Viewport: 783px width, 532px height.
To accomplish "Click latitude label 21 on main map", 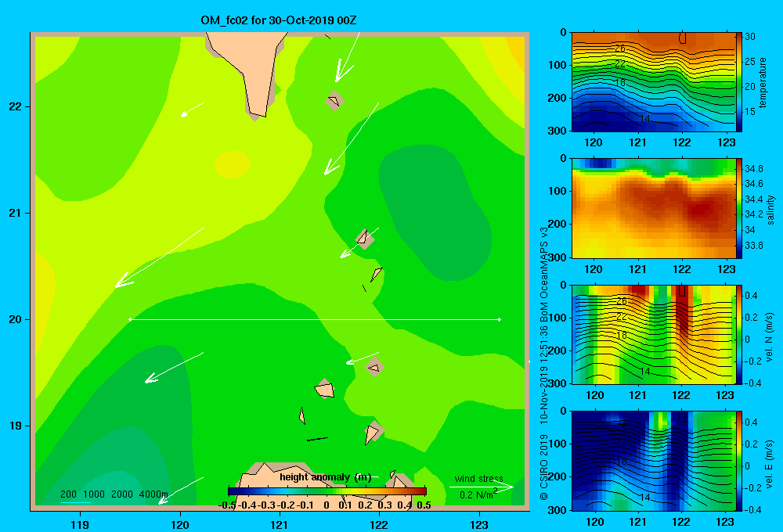I will pos(16,213).
